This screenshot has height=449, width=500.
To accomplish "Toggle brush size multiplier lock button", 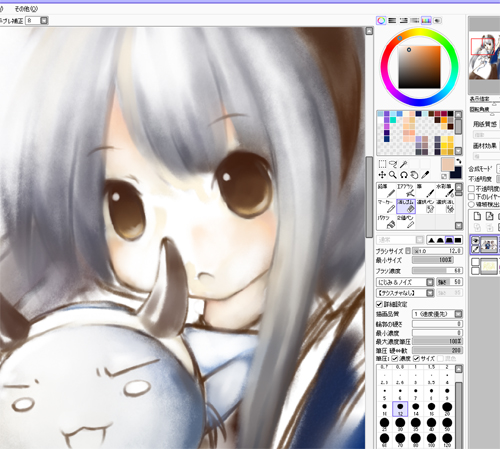I will [x=408, y=251].
